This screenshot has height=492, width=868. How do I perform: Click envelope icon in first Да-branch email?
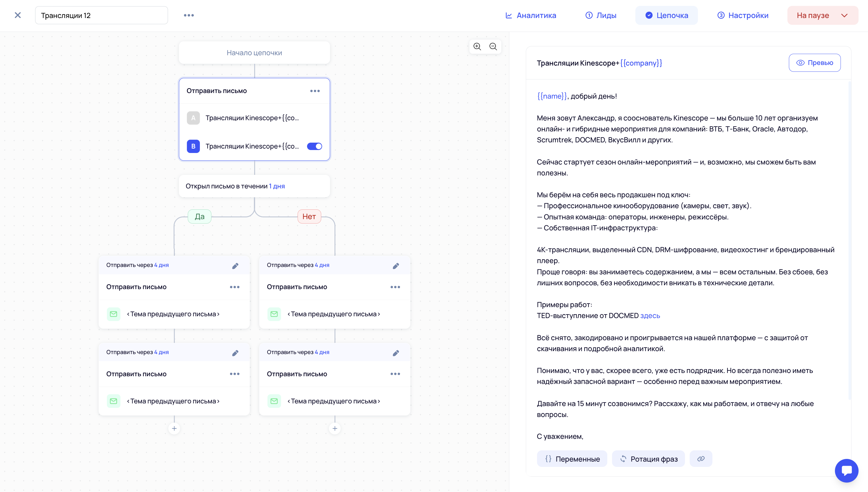[113, 314]
